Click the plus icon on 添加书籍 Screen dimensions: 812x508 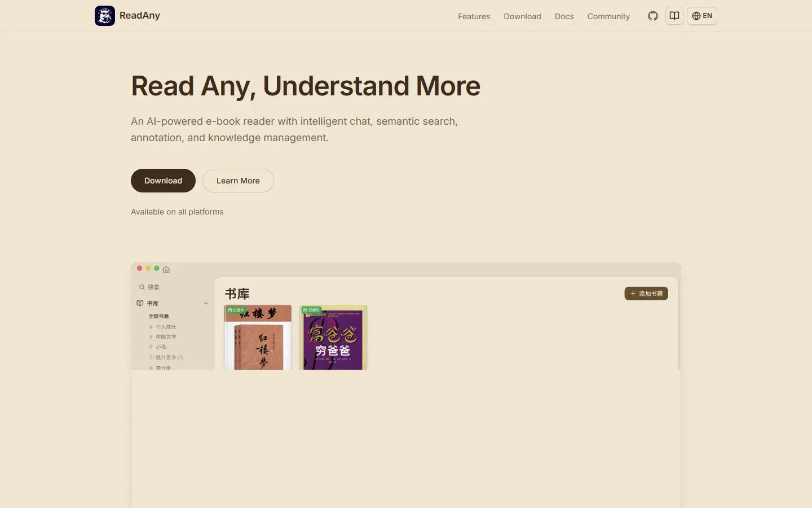pos(633,294)
